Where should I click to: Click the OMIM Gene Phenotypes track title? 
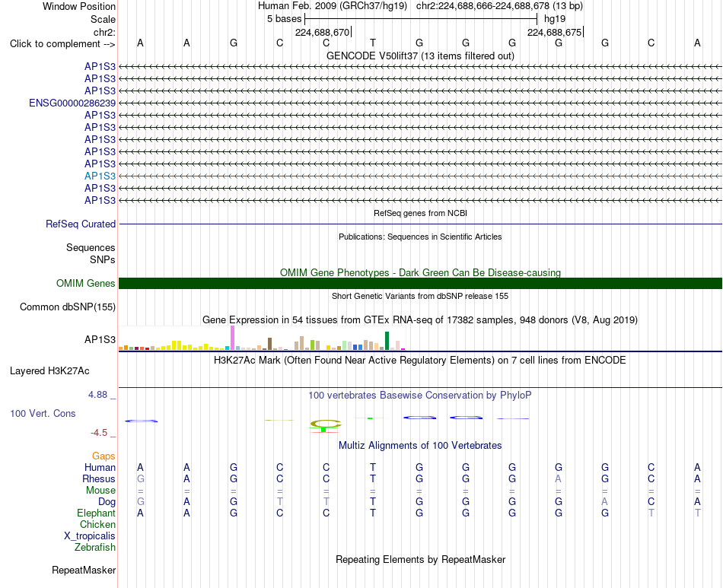pos(420,272)
